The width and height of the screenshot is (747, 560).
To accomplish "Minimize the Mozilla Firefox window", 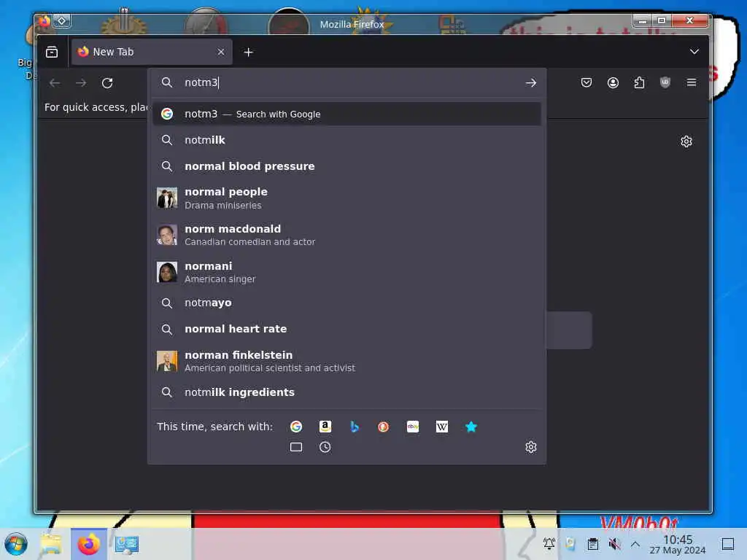I will (x=642, y=20).
